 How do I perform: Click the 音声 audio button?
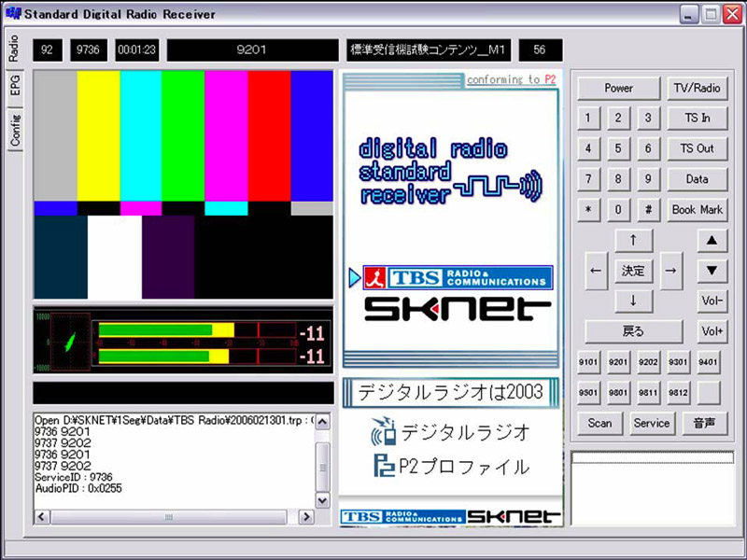(x=705, y=423)
